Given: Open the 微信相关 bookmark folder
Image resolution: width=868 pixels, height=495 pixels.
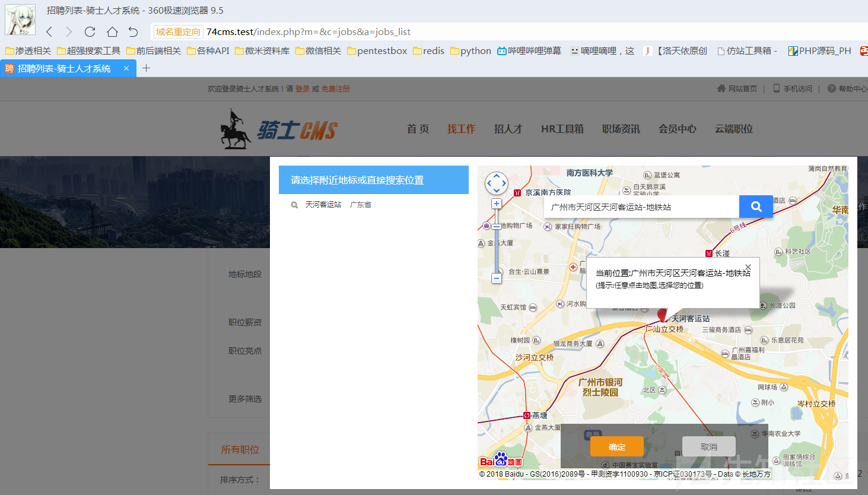Looking at the screenshot, I should coord(318,51).
